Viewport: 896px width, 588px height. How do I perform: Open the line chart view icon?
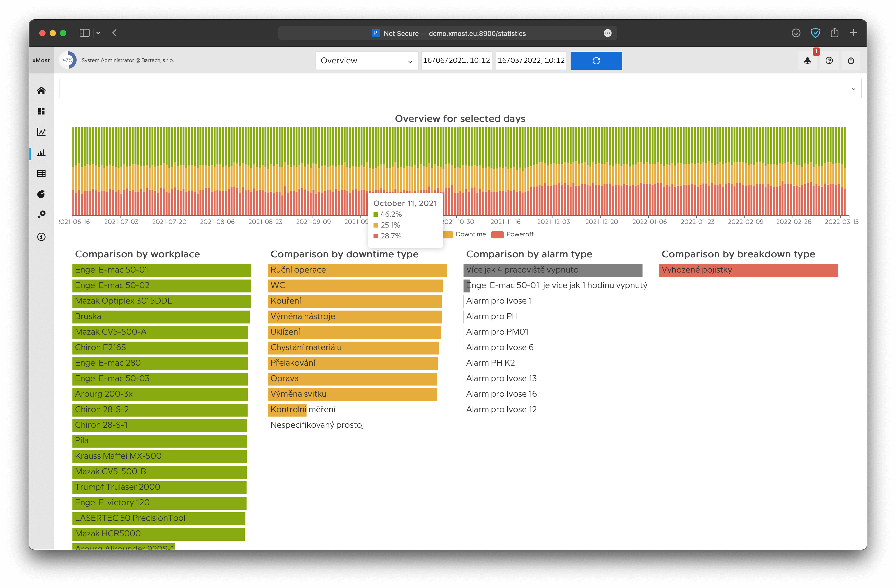pyautogui.click(x=41, y=132)
